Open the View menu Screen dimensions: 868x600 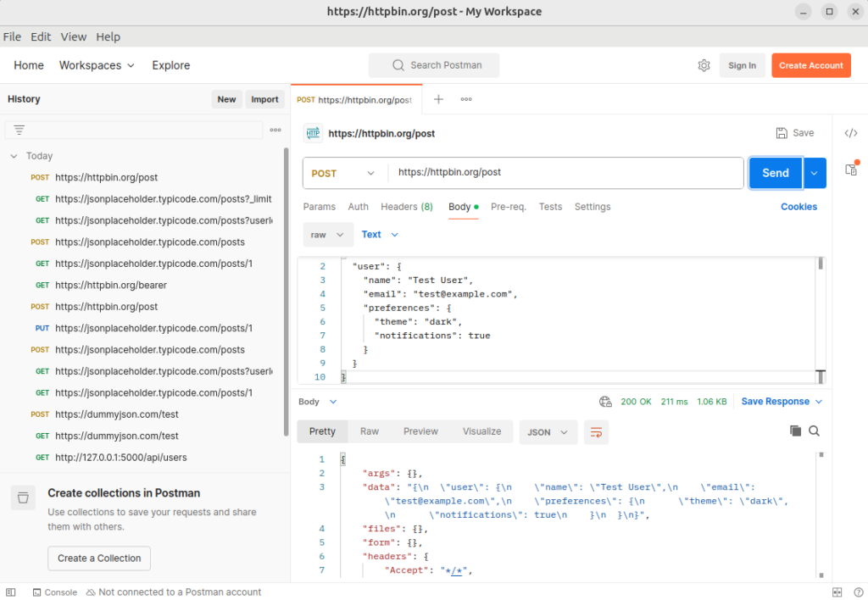click(x=74, y=37)
